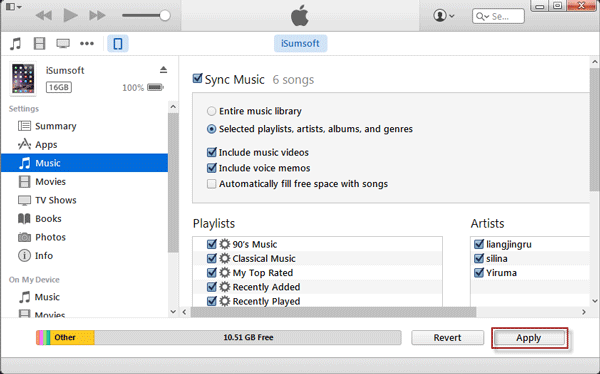Open the More ellipsis library menu
Screen dimensions: 600x374
pyautogui.click(x=87, y=44)
